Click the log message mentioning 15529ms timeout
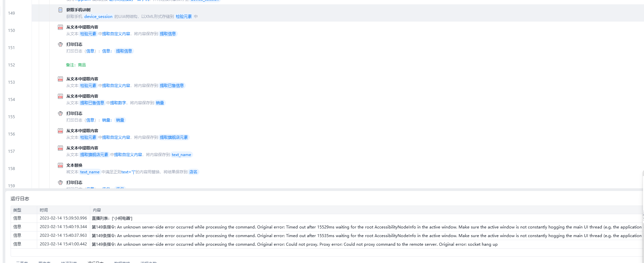The image size is (644, 263). 367,227
